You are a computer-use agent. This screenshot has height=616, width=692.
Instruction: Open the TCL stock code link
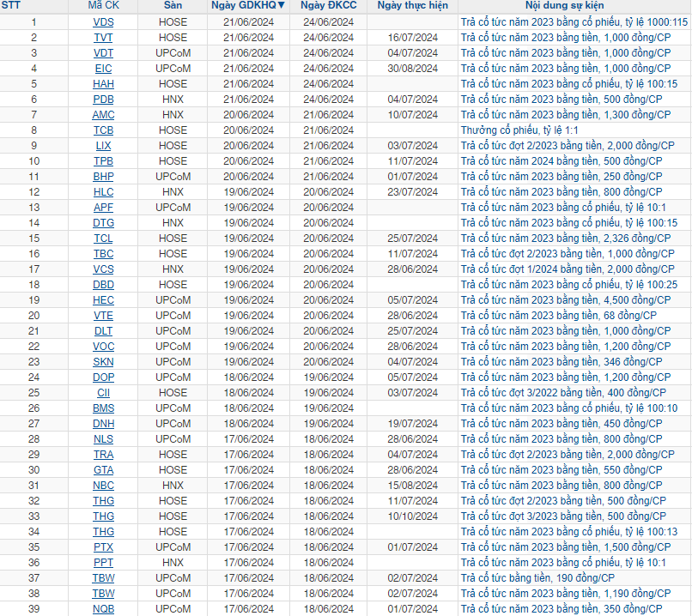(103, 239)
